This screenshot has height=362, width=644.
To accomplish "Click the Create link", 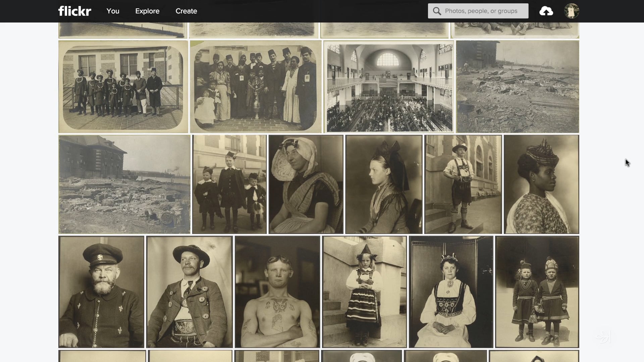I will [186, 11].
